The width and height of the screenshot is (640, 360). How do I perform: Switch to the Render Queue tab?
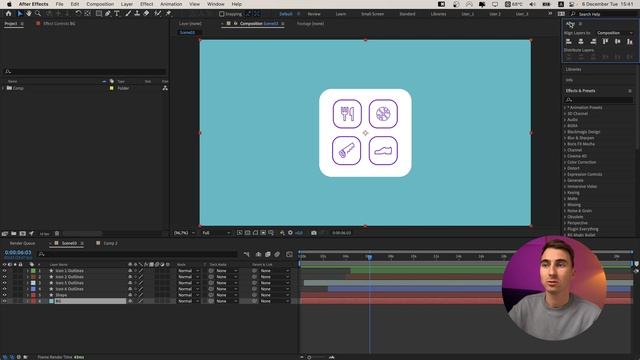[x=22, y=243]
